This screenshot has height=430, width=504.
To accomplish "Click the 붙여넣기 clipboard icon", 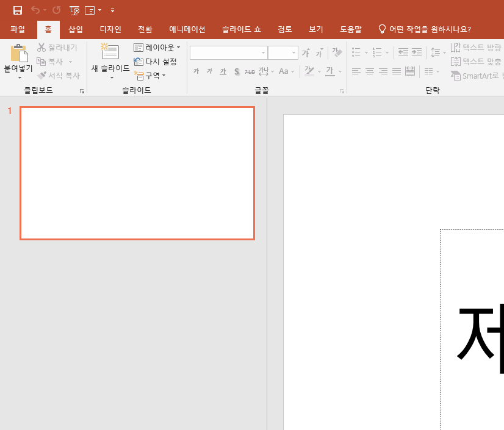I will pyautogui.click(x=19, y=53).
